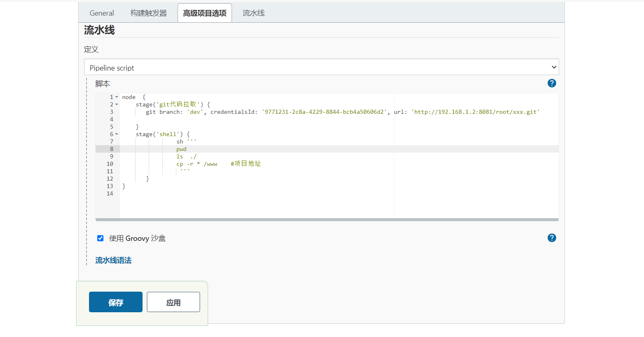Collapse the fold arrow on line 1
This screenshot has height=337, width=644.
click(x=117, y=97)
